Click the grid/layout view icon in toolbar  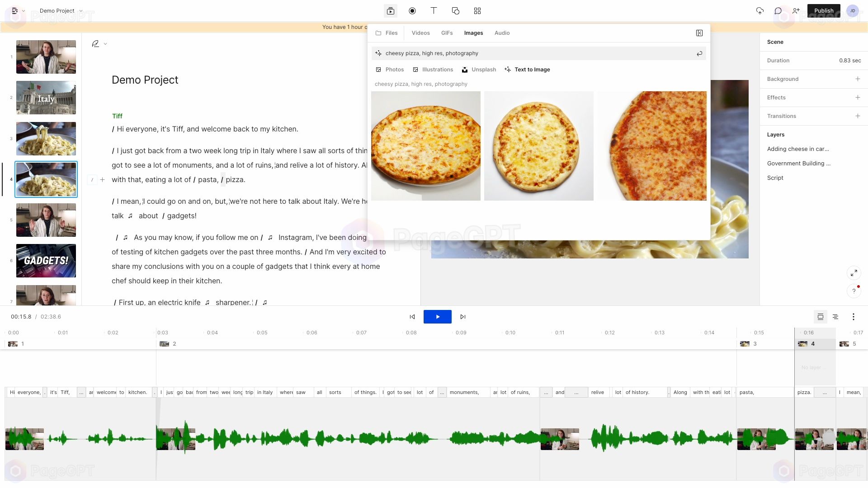click(477, 11)
